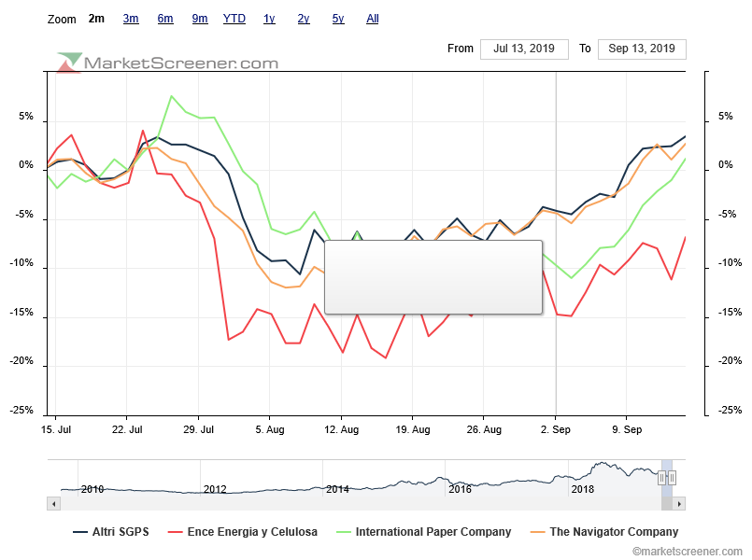Image resolution: width=752 pixels, height=560 pixels.
Task: Click the ©marketscreener.com credit text
Action: pyautogui.click(x=687, y=552)
